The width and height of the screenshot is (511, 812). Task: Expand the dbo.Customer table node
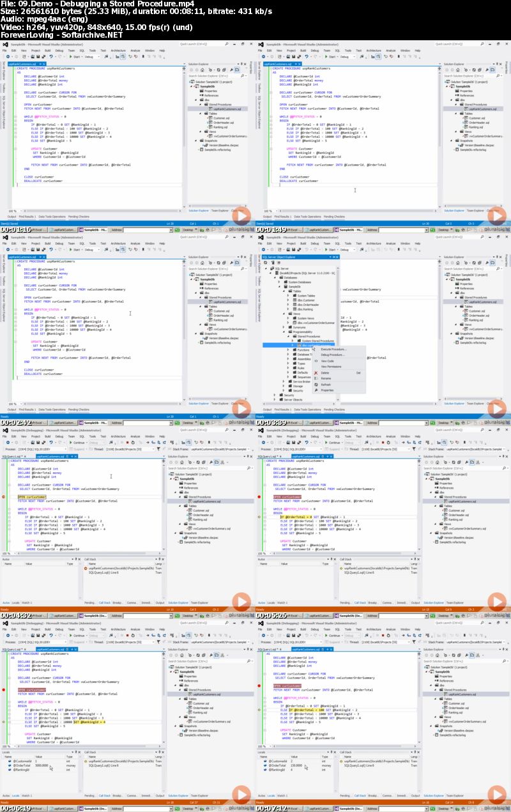click(288, 300)
